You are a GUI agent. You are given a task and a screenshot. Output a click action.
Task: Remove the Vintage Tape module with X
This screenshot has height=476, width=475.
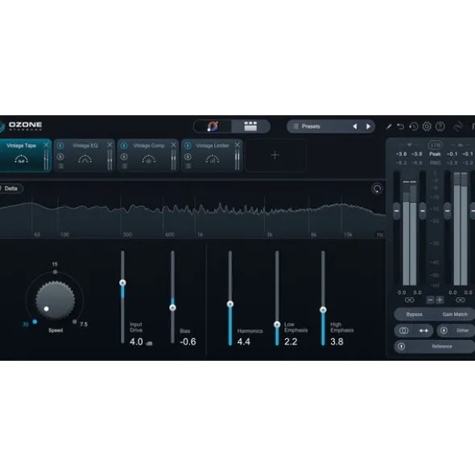tap(46, 145)
